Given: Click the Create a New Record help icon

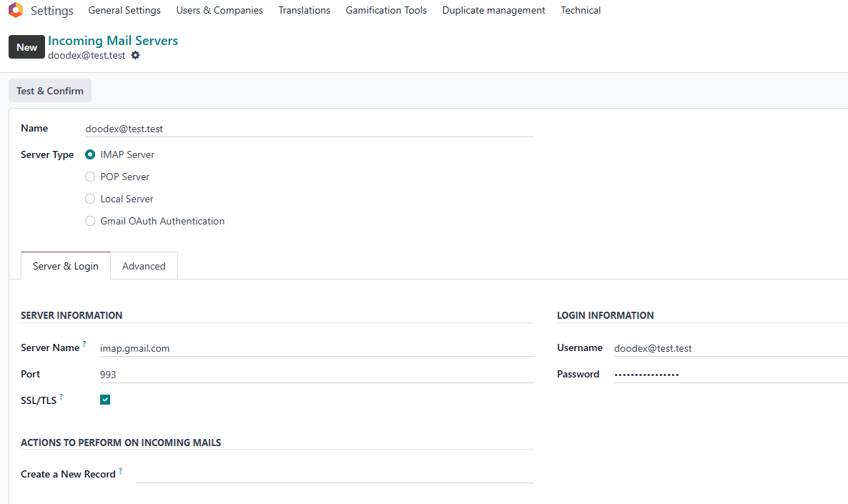Looking at the screenshot, I should [120, 471].
